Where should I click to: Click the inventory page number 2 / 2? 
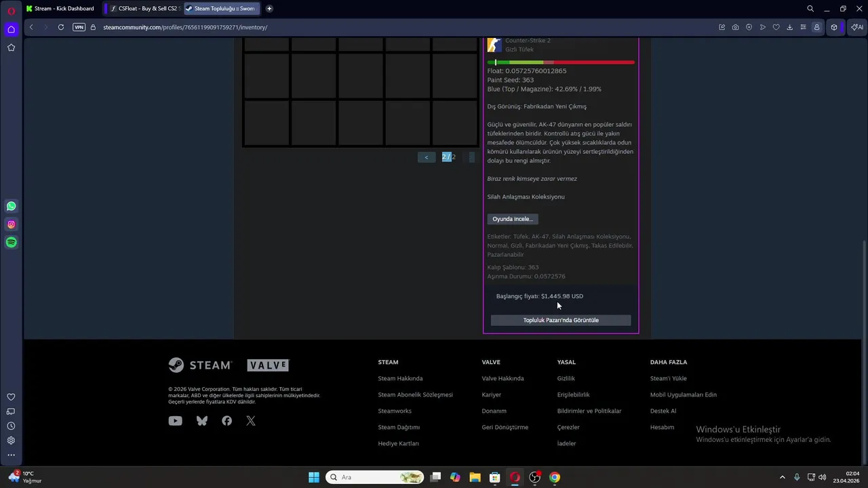[448, 157]
